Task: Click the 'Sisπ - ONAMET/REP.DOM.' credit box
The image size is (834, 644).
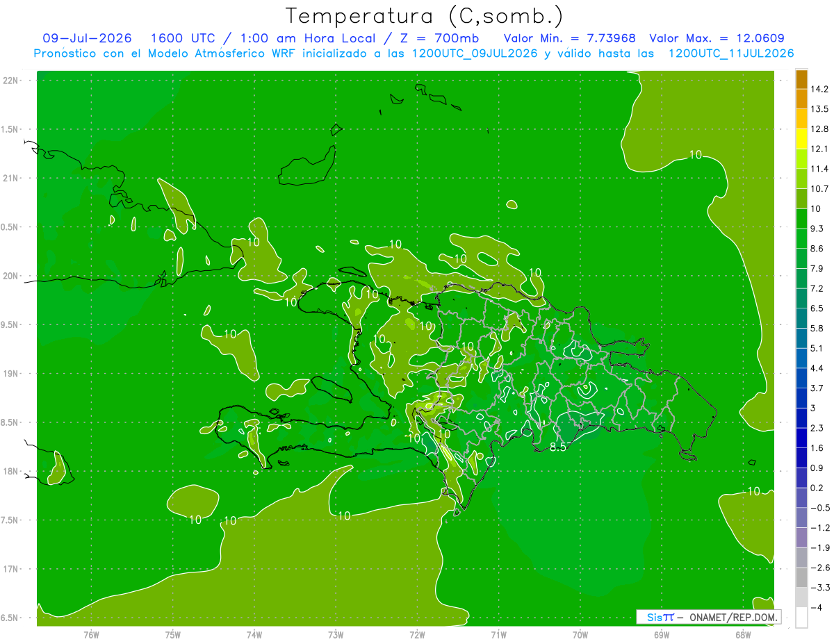Action: click(x=709, y=617)
